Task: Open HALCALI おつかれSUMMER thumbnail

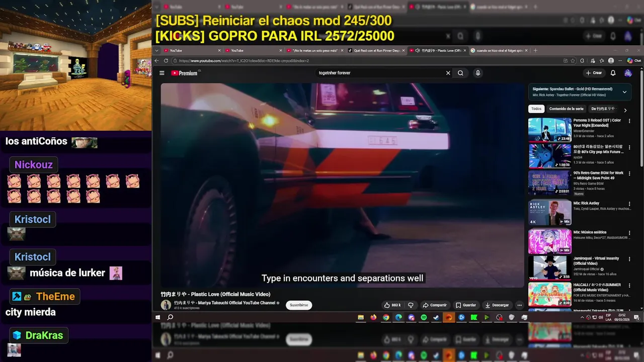Action: [x=549, y=295]
